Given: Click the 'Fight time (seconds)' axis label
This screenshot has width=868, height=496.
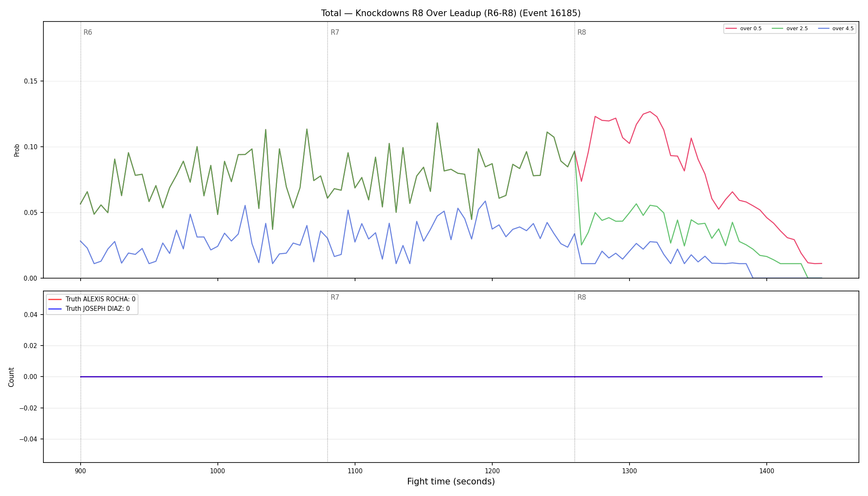Looking at the screenshot, I should point(451,482).
